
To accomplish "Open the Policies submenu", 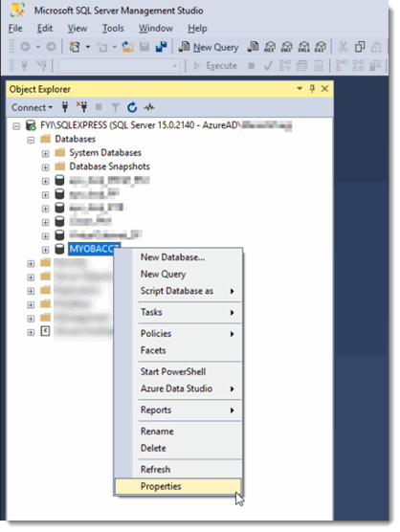I will tap(178, 334).
